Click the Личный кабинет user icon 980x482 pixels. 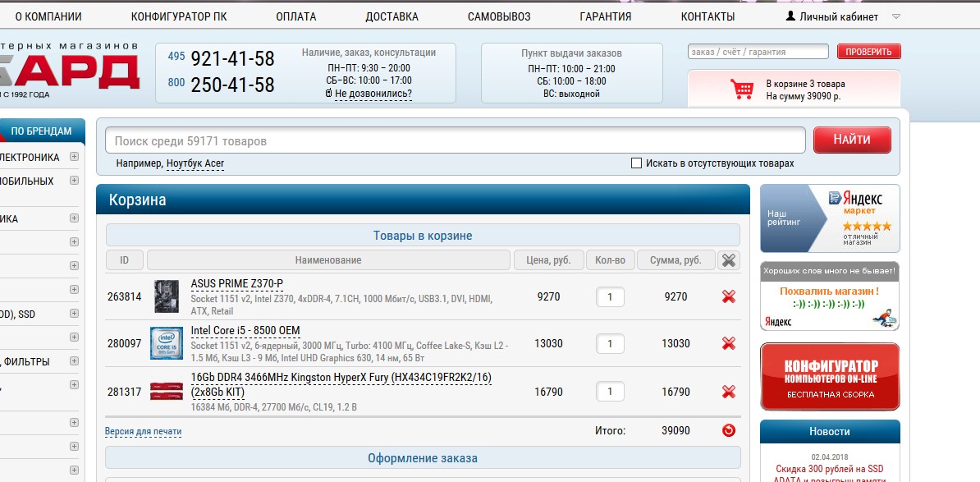790,16
